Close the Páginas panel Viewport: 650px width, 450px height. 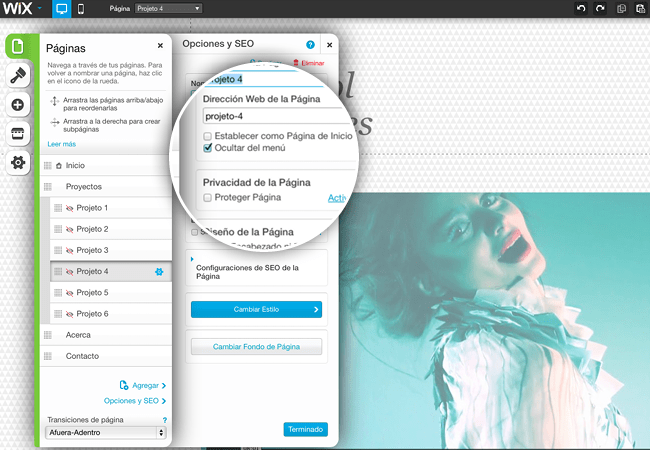tap(160, 46)
